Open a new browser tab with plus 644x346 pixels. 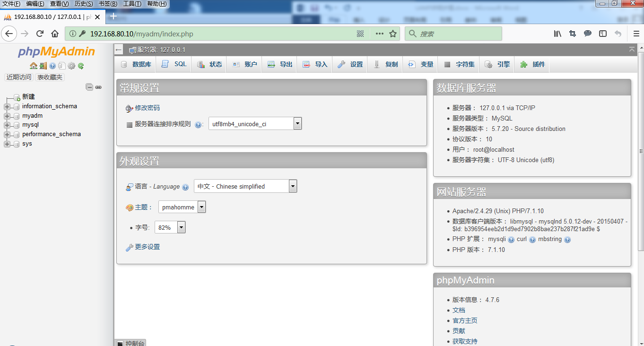(113, 16)
